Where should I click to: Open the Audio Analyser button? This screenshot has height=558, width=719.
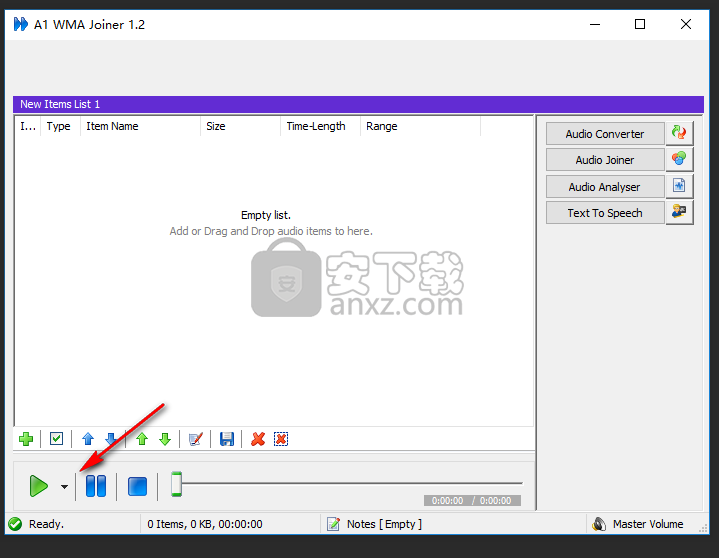(x=605, y=187)
